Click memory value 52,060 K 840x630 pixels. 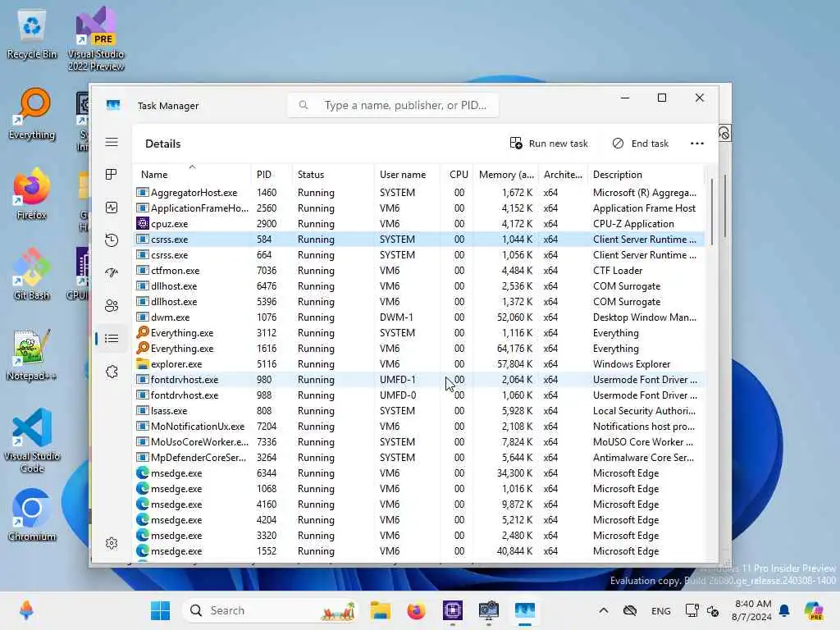click(514, 317)
